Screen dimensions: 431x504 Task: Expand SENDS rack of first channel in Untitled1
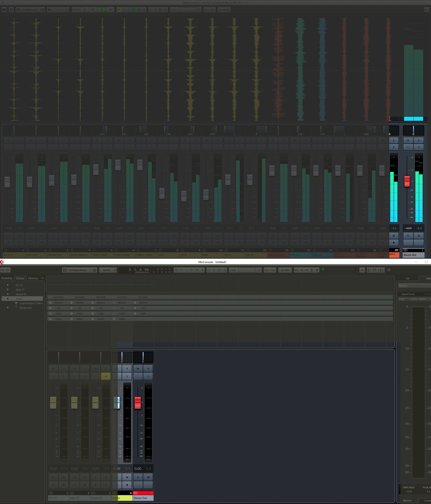pos(58,319)
